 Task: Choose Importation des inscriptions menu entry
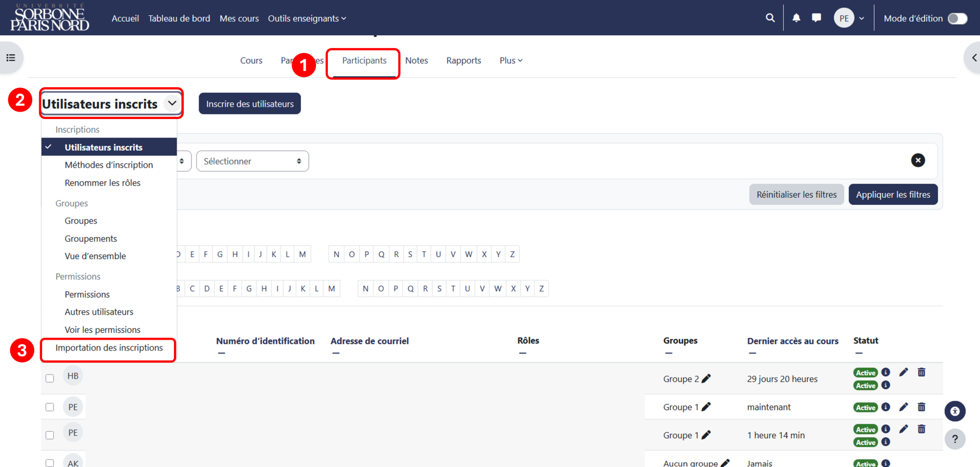pyautogui.click(x=109, y=348)
